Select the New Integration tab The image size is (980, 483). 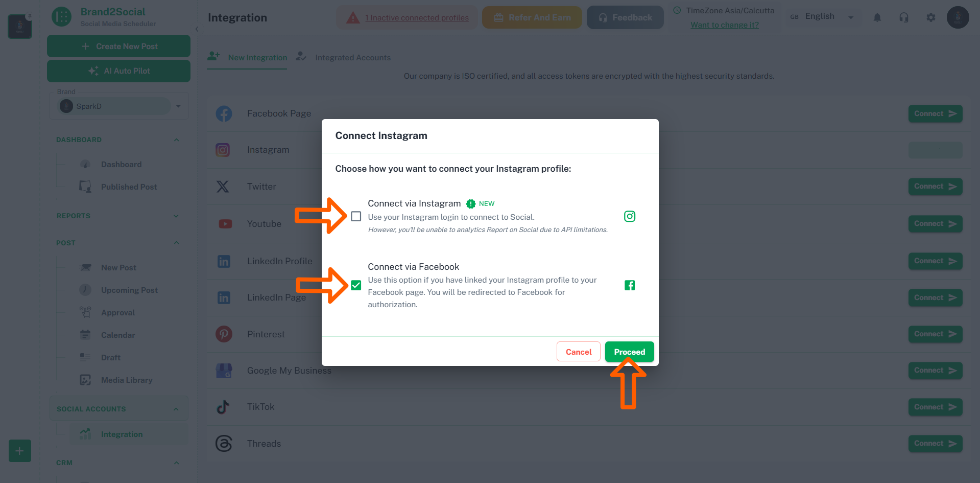tap(257, 57)
